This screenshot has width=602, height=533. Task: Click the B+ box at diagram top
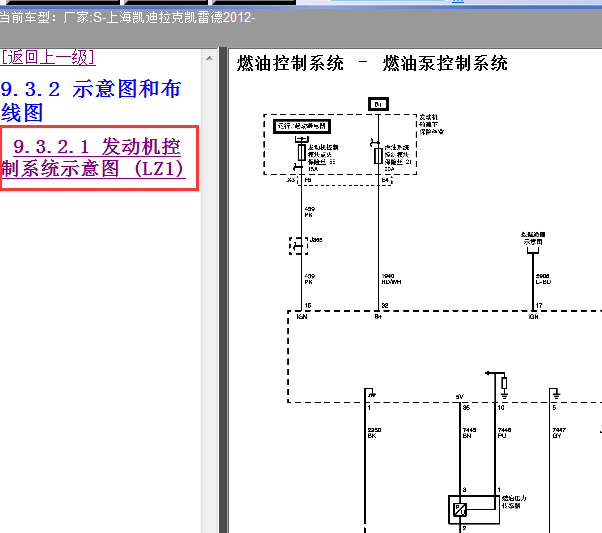[378, 104]
